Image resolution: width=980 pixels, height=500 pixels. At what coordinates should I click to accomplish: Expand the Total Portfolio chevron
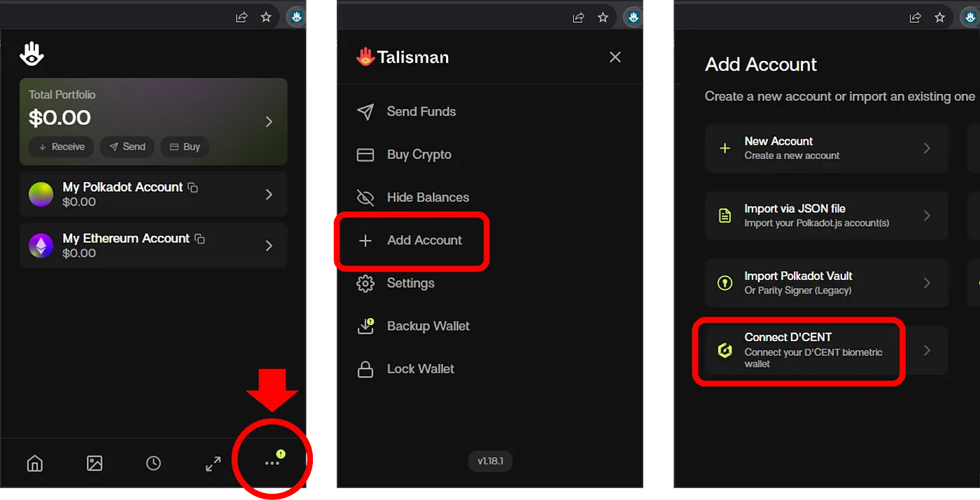[x=269, y=122]
